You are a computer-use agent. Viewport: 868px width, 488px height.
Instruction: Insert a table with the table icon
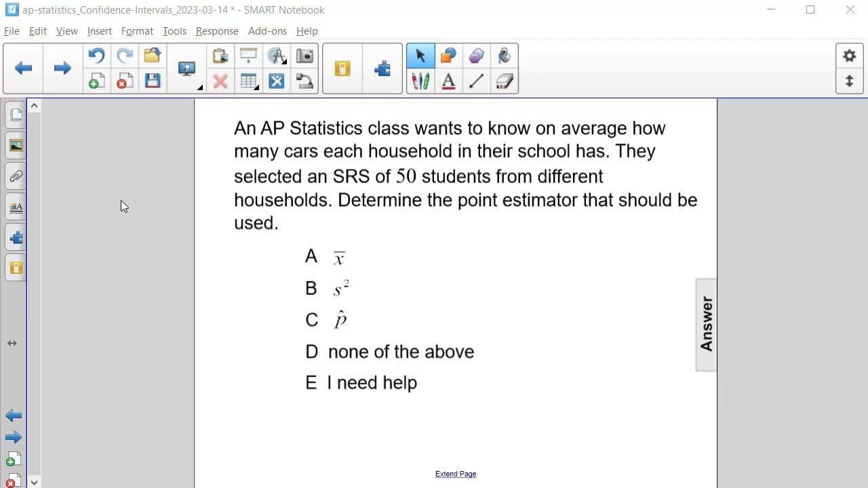(248, 81)
